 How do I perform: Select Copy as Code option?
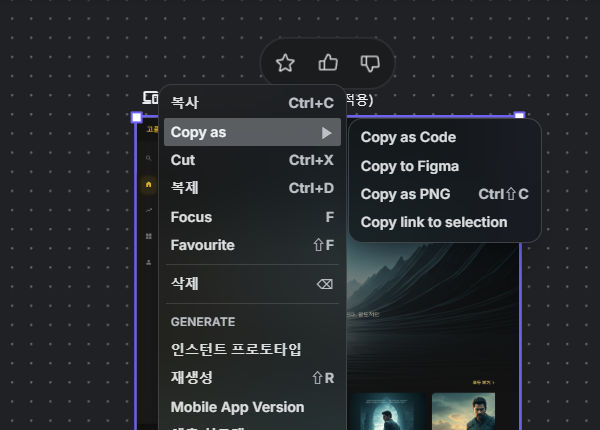pyautogui.click(x=408, y=137)
